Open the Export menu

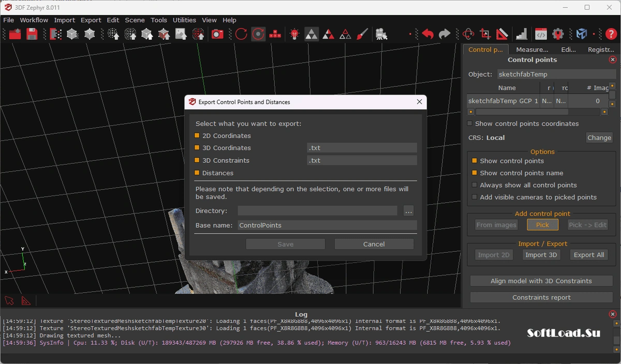click(x=91, y=20)
